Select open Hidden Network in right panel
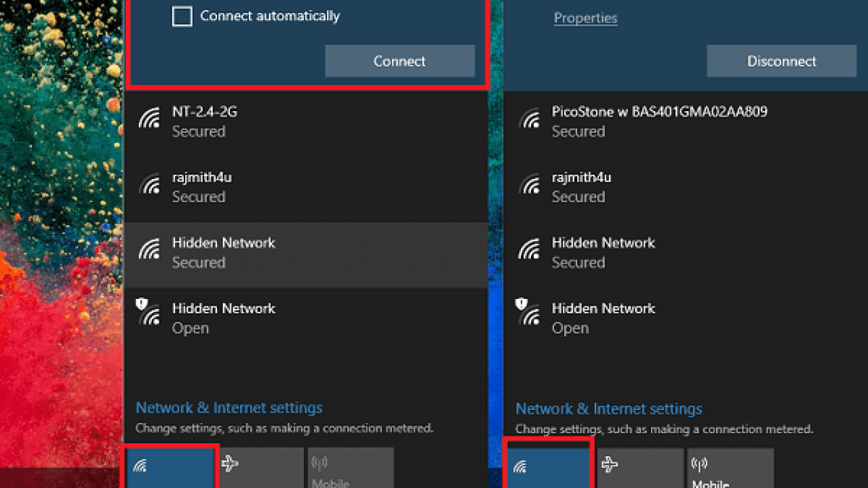This screenshot has width=868, height=488. coord(686,319)
